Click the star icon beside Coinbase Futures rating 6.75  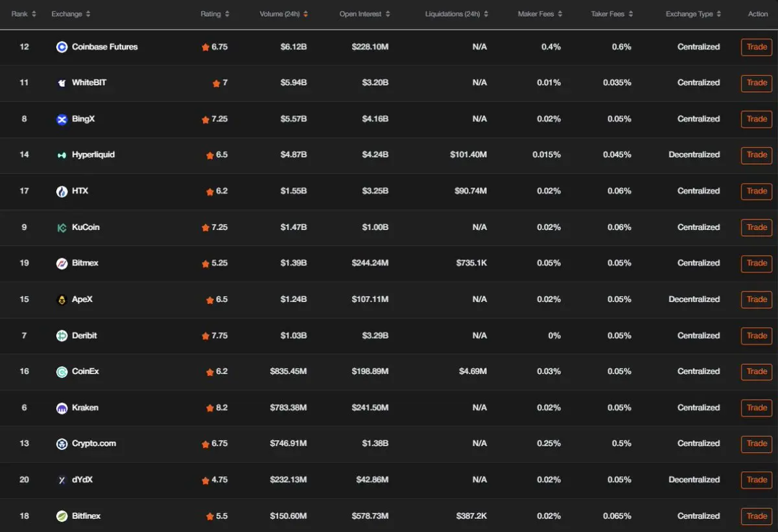206,47
